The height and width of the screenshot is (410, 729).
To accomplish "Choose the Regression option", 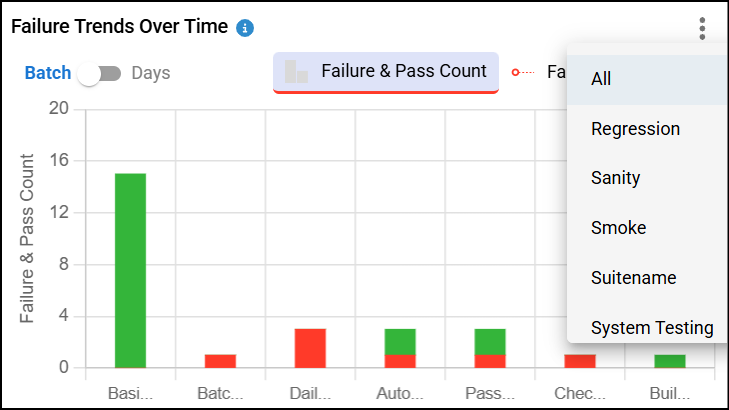I will (635, 129).
